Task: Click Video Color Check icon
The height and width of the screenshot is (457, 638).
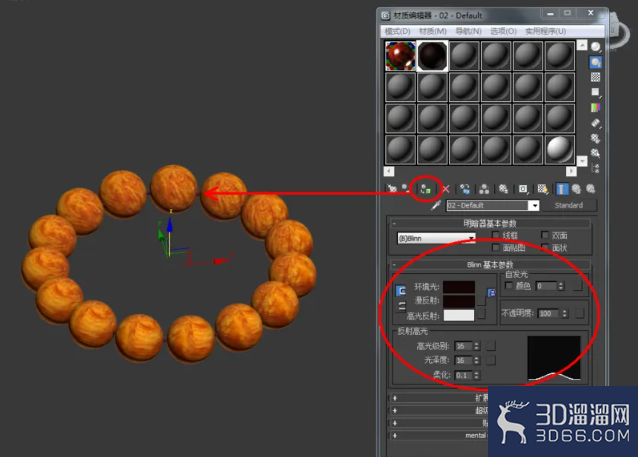Action: click(596, 107)
